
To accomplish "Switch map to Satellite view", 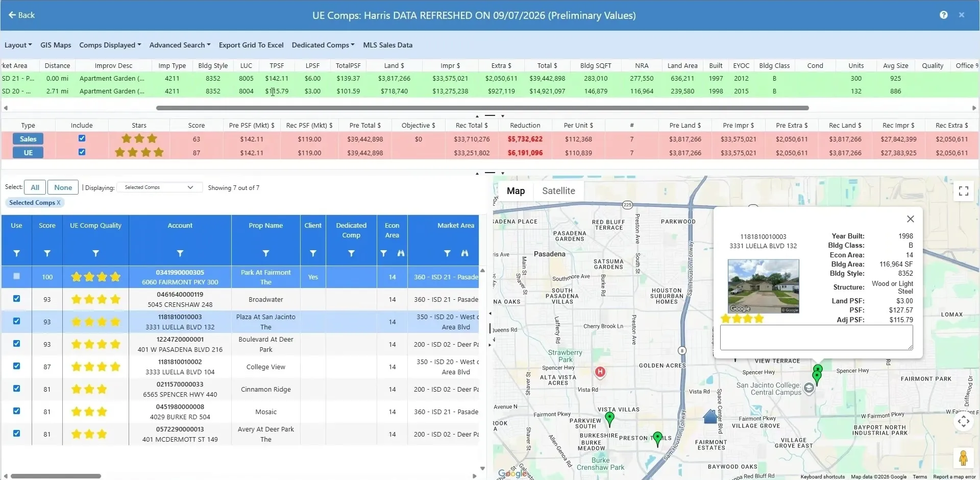I will coord(558,191).
